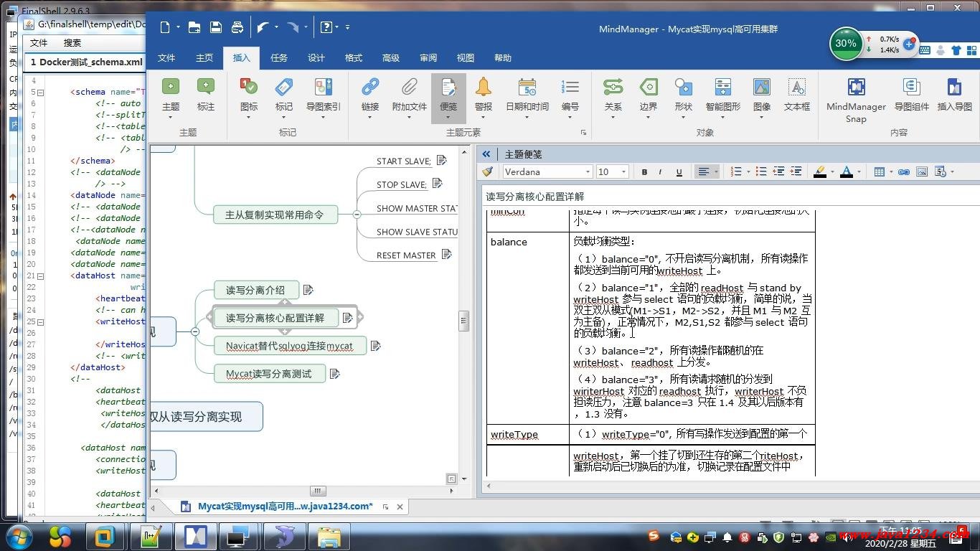Toggle numbered list in notes

pyautogui.click(x=735, y=171)
